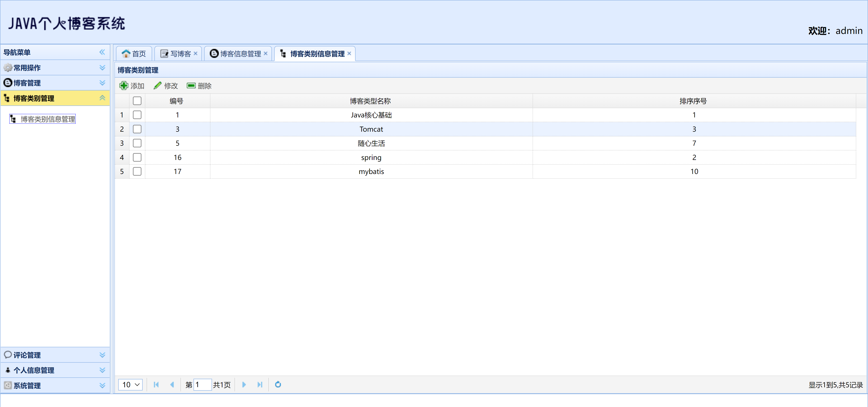
Task: Click the refresh icon in pagination bar
Action: [278, 384]
